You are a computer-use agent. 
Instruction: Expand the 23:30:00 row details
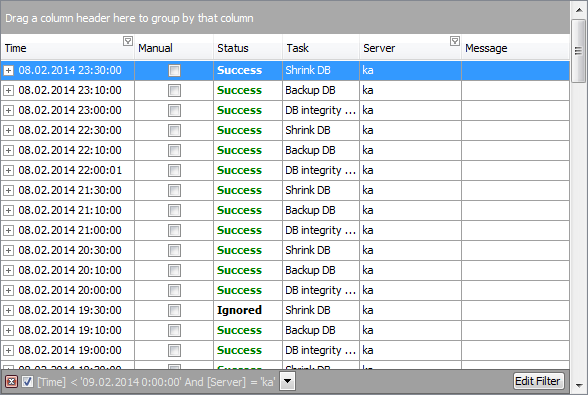point(8,70)
